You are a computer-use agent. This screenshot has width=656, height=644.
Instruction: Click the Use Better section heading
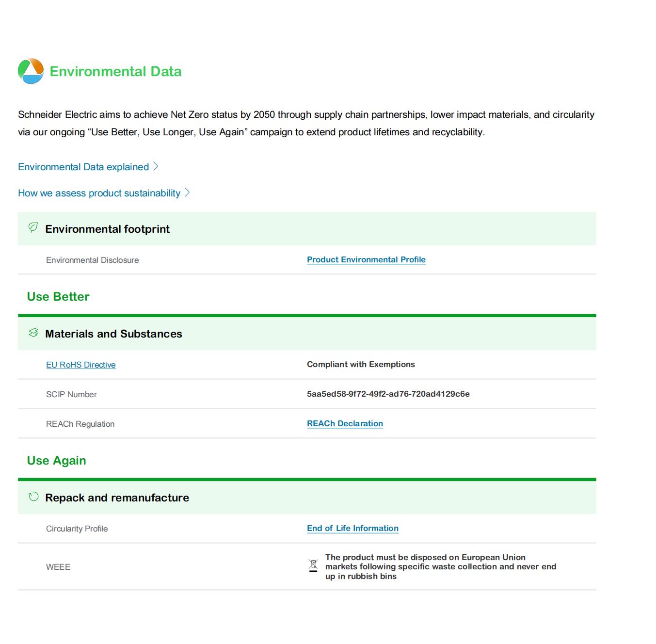[58, 297]
